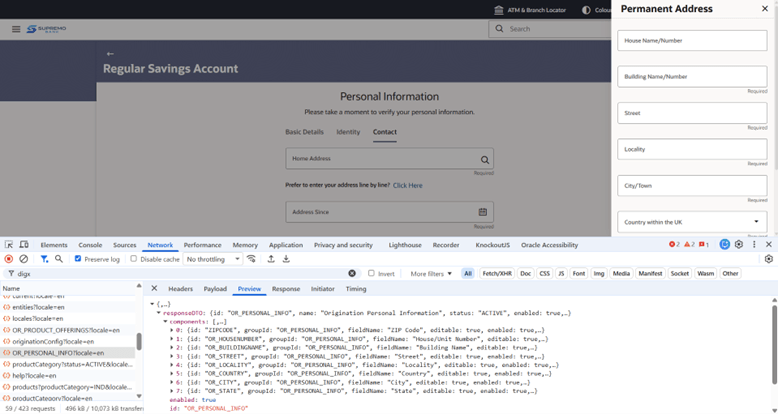Click the export HAR download icon
Viewport: 778px width, 414px height.
click(x=286, y=259)
